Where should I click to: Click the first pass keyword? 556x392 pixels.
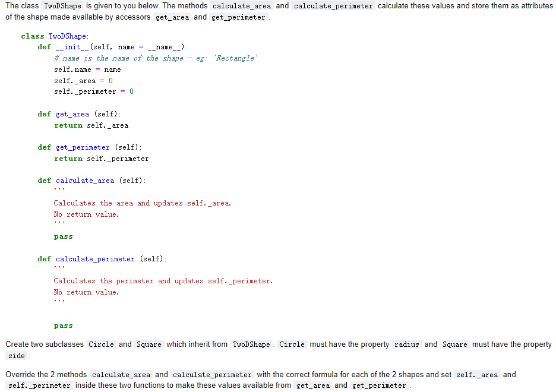click(x=63, y=236)
